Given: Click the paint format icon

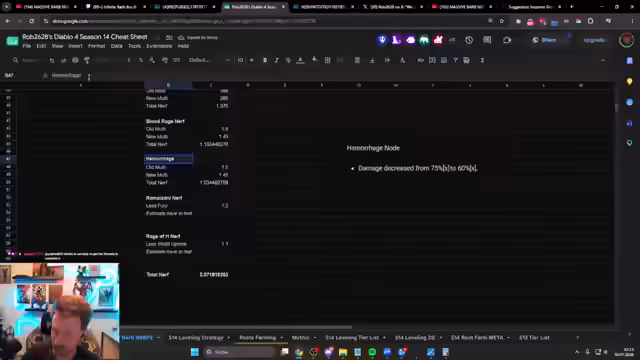Looking at the screenshot, I should pos(87,60).
